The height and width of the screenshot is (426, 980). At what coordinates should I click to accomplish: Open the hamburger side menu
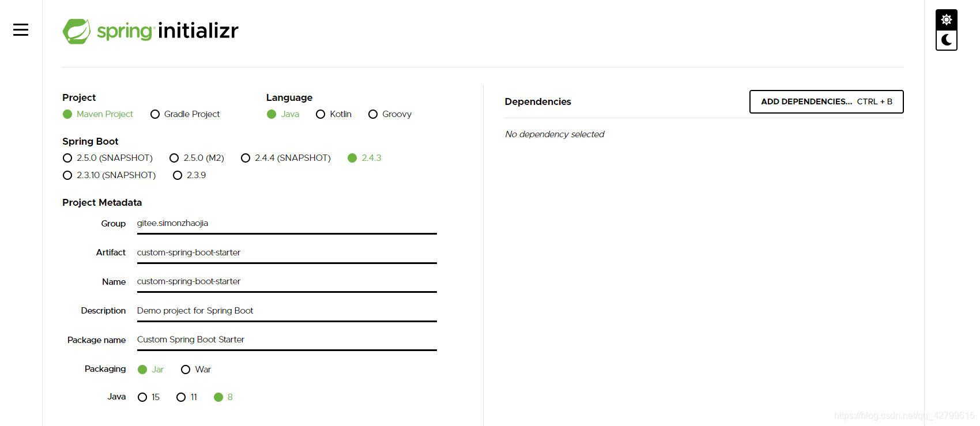[x=21, y=30]
